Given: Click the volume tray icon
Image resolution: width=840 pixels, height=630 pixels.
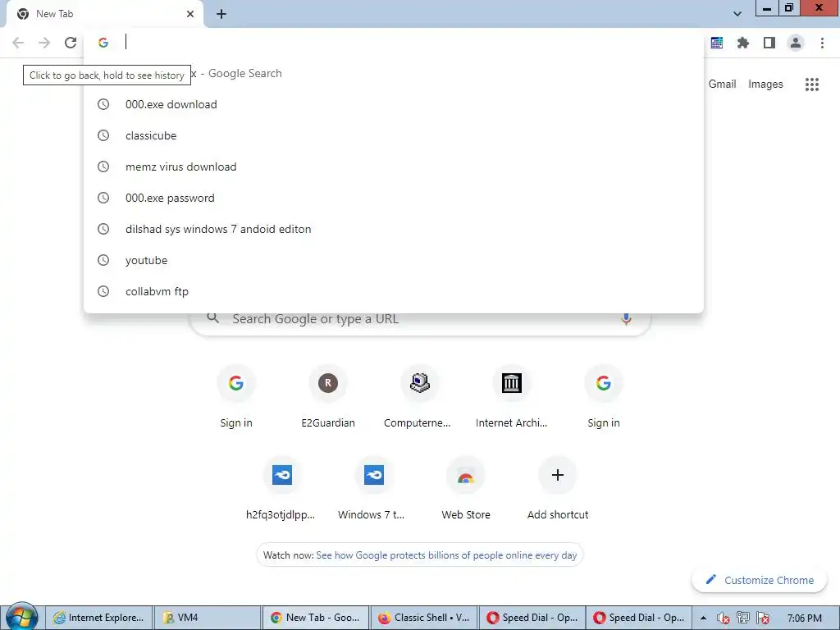Looking at the screenshot, I should pyautogui.click(x=723, y=619).
